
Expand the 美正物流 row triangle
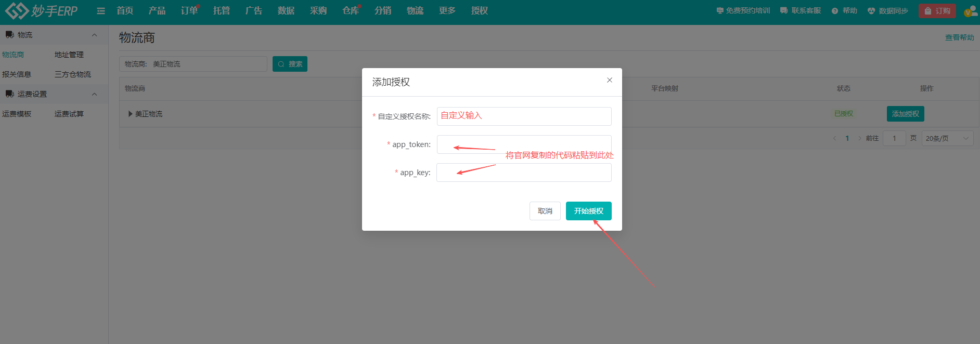point(131,114)
